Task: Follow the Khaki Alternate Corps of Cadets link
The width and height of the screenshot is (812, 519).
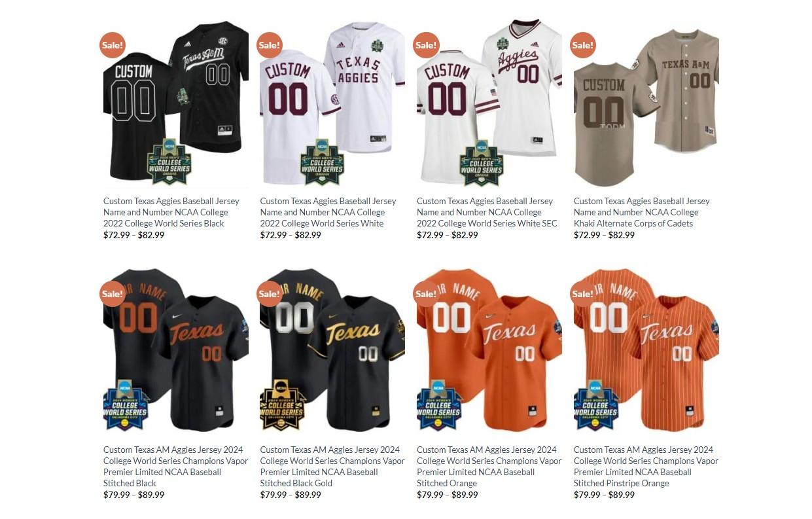Action: [642, 212]
